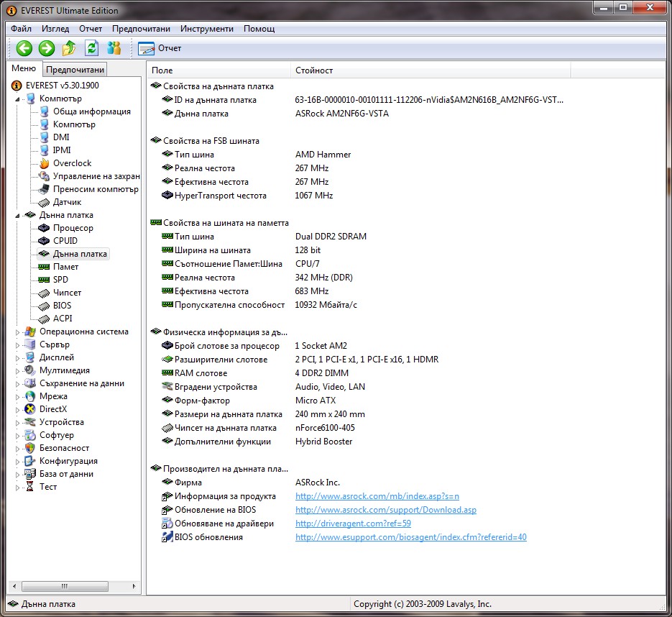The width and height of the screenshot is (672, 617).
Task: Select Обща информация in the tree
Action: point(92,111)
